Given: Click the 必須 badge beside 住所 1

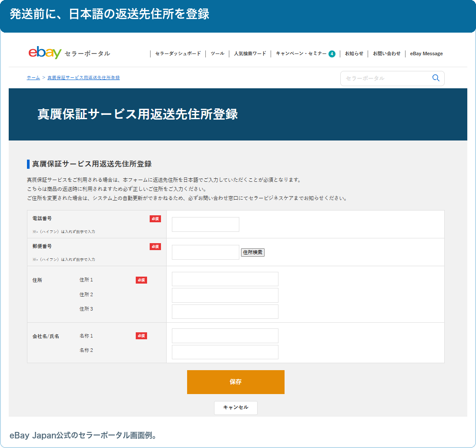Looking at the screenshot, I should (x=141, y=280).
